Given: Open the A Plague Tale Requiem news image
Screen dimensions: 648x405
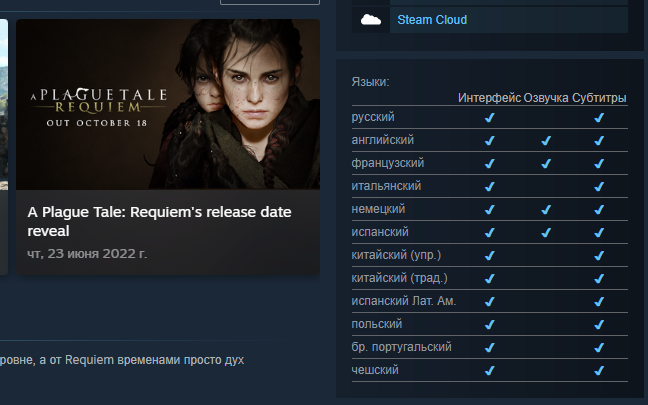Looking at the screenshot, I should pos(168,104).
